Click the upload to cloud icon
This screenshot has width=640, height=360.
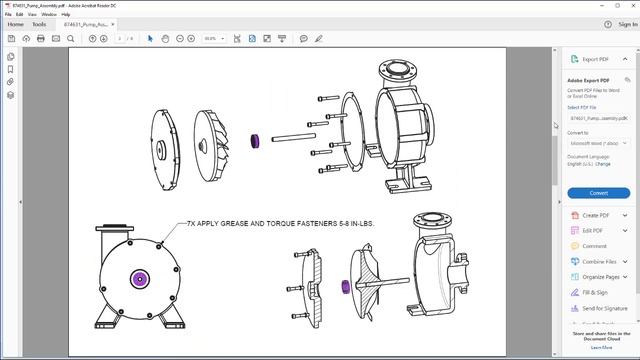(26, 39)
